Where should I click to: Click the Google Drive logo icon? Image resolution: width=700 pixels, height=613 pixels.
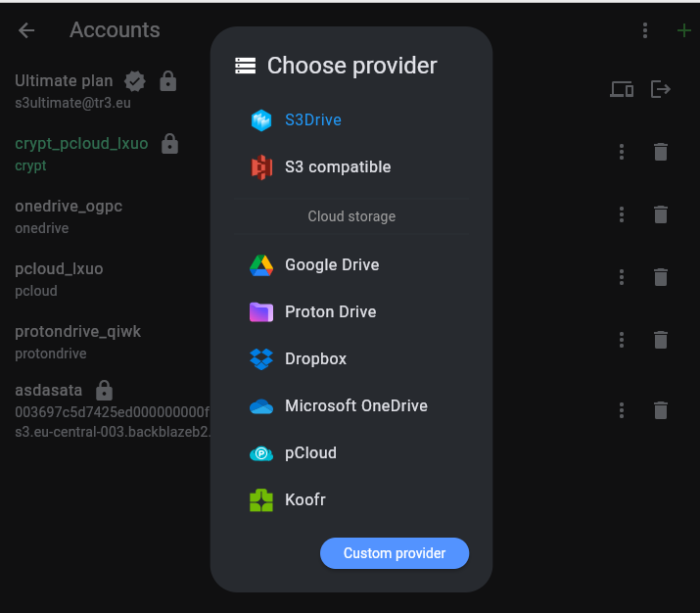point(261,265)
